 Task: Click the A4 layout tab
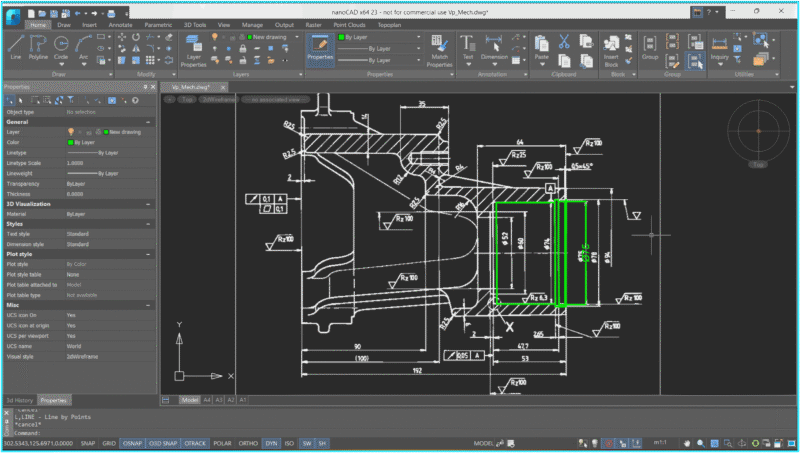click(x=208, y=400)
